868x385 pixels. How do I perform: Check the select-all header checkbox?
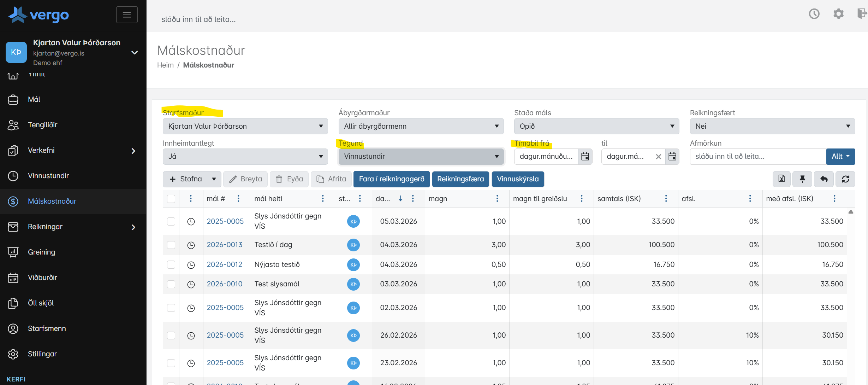pos(171,199)
